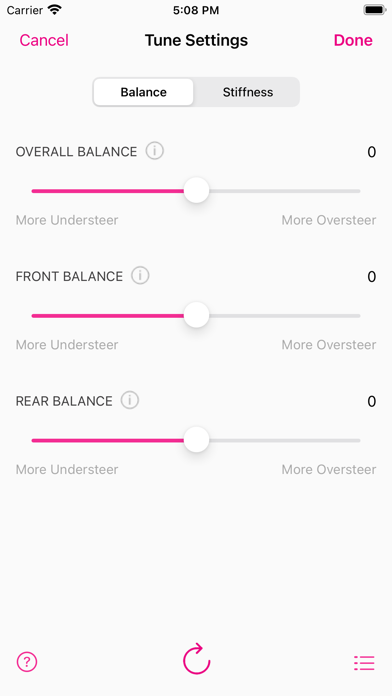Open info for Overall Balance

tap(154, 151)
